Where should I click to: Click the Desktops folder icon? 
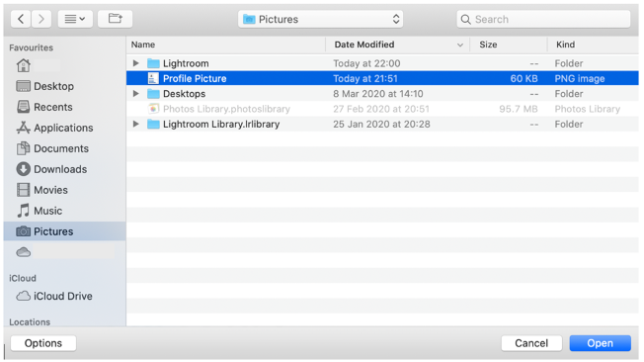click(x=153, y=93)
